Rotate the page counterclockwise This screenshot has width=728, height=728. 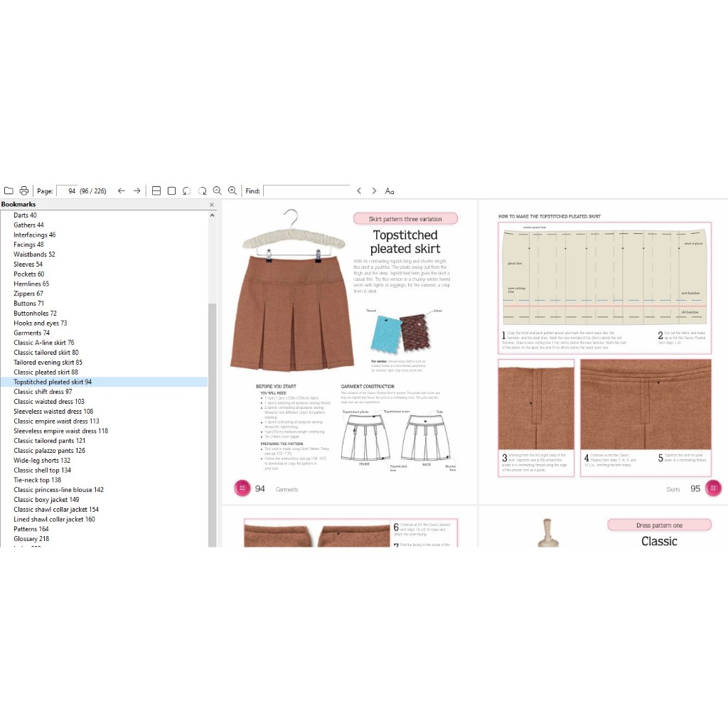[186, 191]
